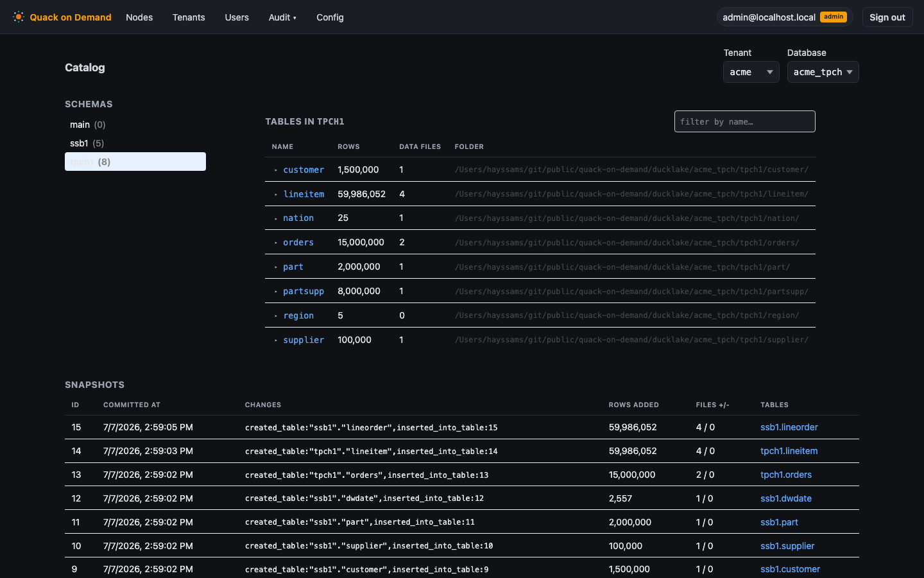Open the part table link
Screen dimensions: 924x578
pos(293,267)
